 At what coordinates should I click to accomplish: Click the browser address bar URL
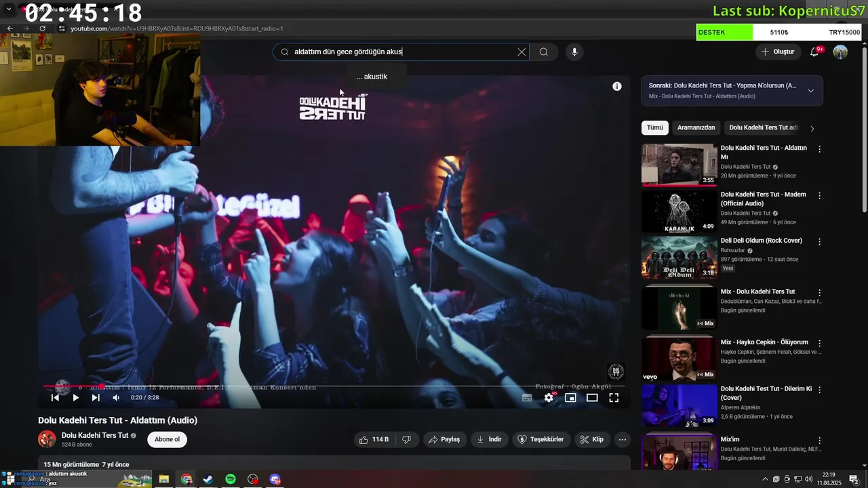tap(176, 28)
